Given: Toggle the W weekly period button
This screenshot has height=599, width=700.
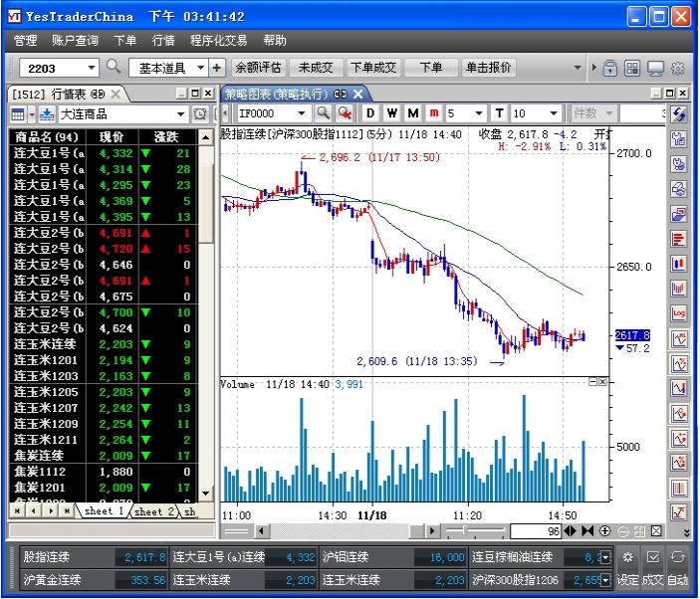Looking at the screenshot, I should tap(392, 113).
